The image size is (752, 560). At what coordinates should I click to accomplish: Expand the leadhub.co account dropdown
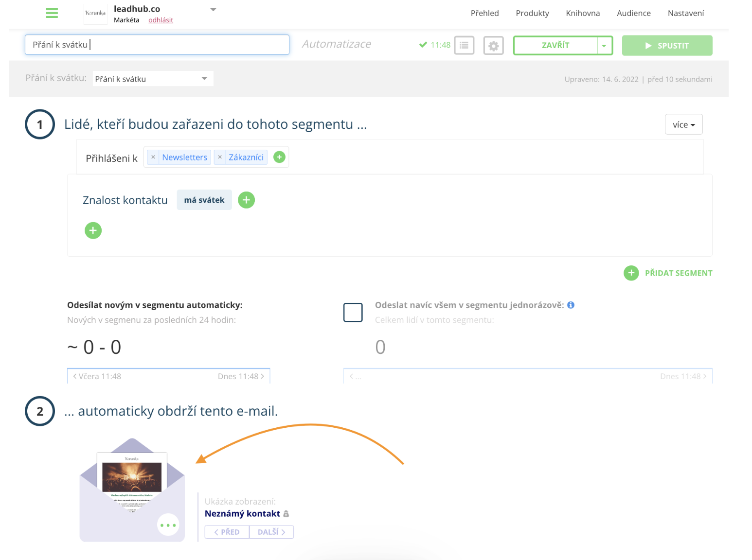(213, 10)
